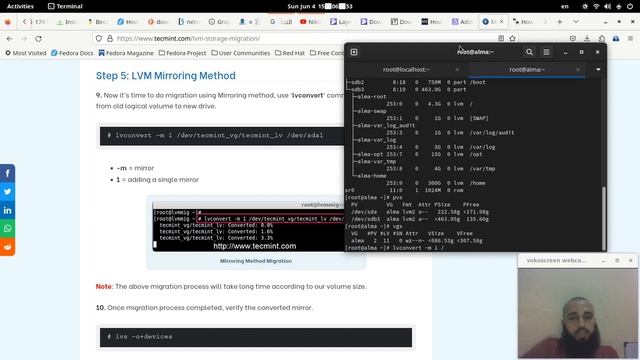Image resolution: width=640 pixels, height=360 pixels.
Task: Bookmark this page with the star icon
Action: 513,38
